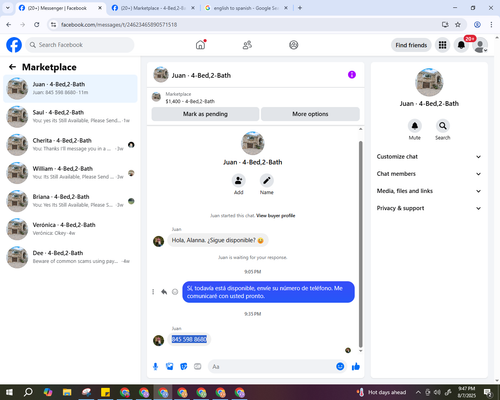Reply to the blue sent message
This screenshot has height=400, width=500.
pos(164,292)
